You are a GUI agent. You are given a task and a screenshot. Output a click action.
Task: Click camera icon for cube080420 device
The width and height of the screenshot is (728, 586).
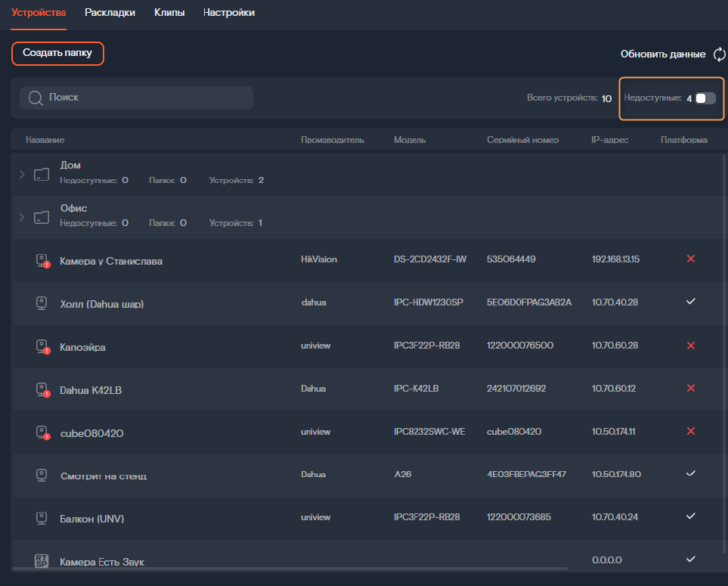[43, 433]
